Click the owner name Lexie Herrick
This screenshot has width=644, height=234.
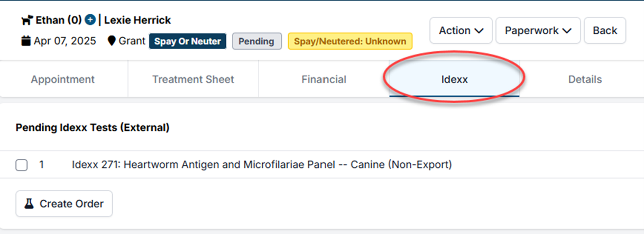click(x=137, y=21)
